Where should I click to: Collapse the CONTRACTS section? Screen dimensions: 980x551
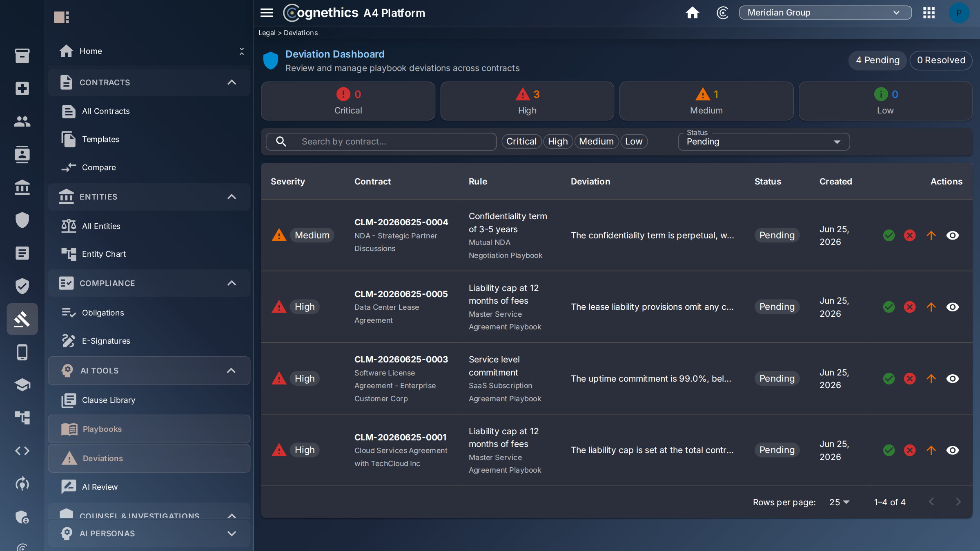(149, 82)
